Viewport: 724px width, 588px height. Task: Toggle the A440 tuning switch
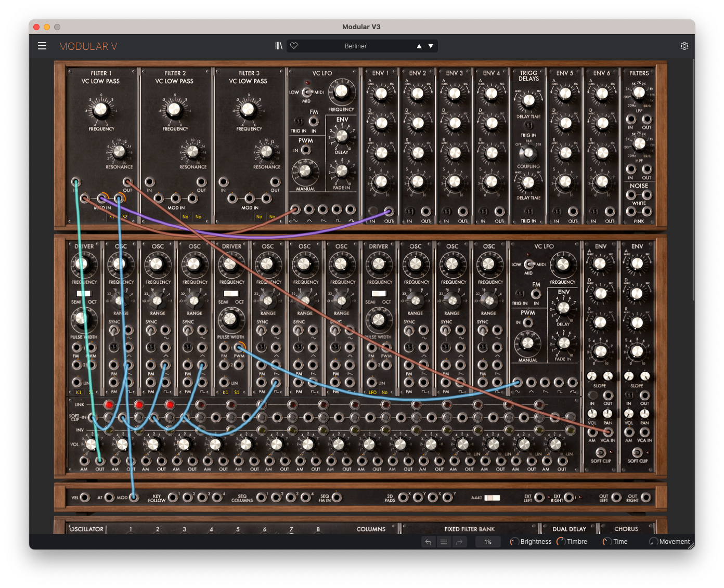coord(492,498)
